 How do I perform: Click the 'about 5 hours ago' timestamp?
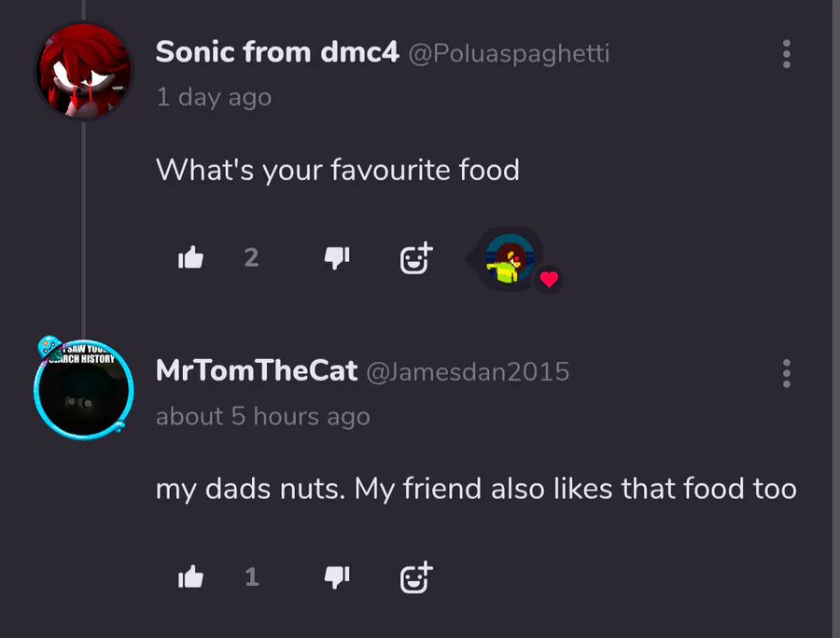pyautogui.click(x=263, y=417)
